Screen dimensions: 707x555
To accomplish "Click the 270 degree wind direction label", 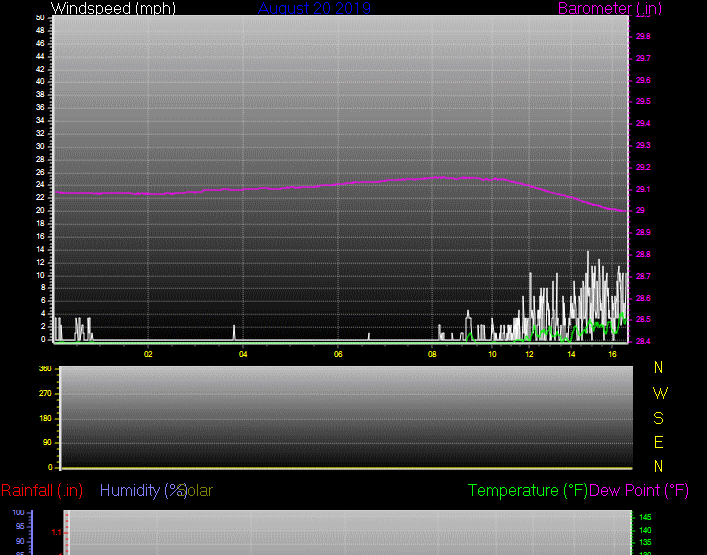I will (45, 394).
